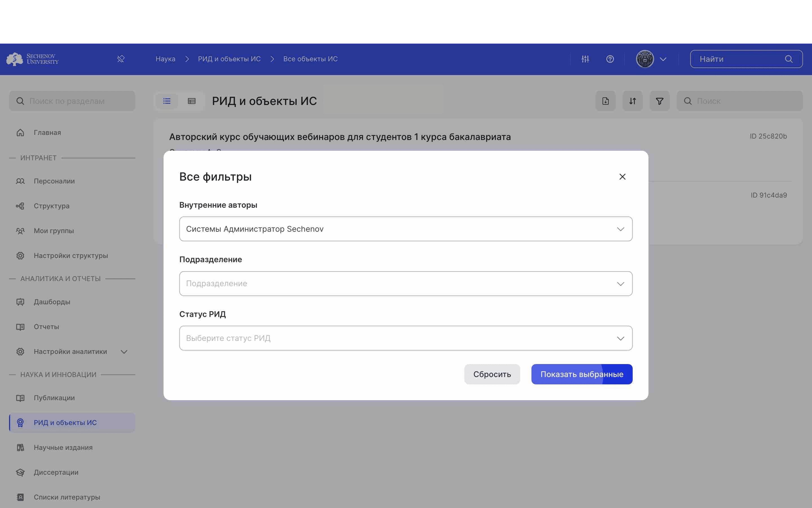Open Публикации section
The height and width of the screenshot is (508, 812).
[x=72, y=398]
